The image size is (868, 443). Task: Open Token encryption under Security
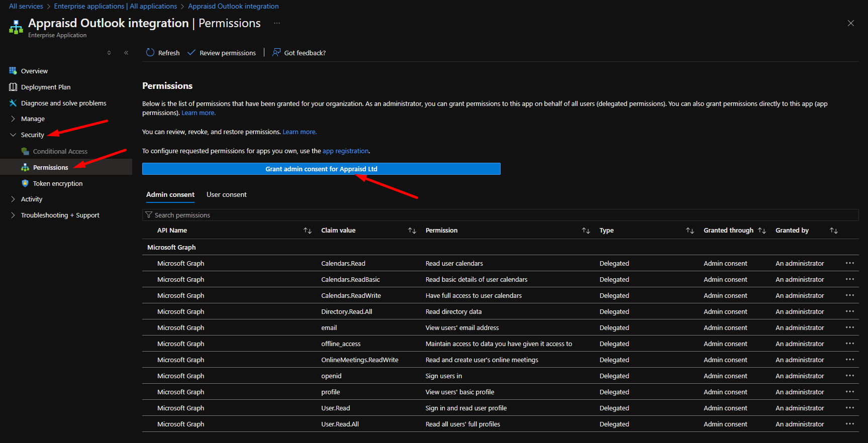tap(57, 183)
